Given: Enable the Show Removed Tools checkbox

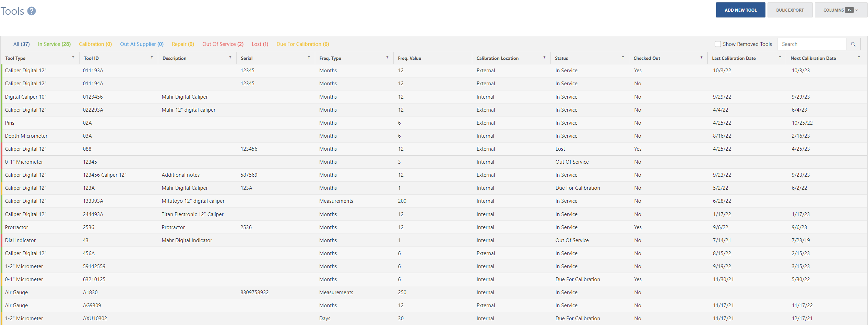Looking at the screenshot, I should (x=717, y=44).
